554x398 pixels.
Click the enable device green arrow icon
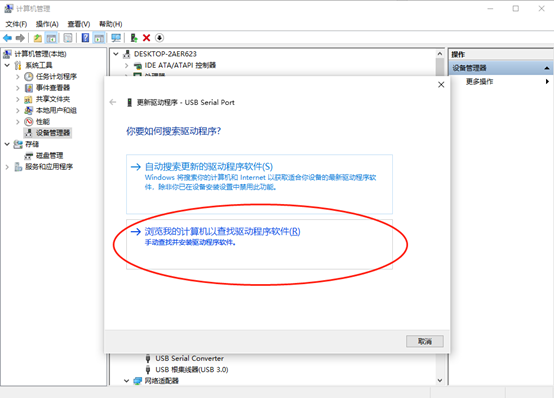coord(134,38)
